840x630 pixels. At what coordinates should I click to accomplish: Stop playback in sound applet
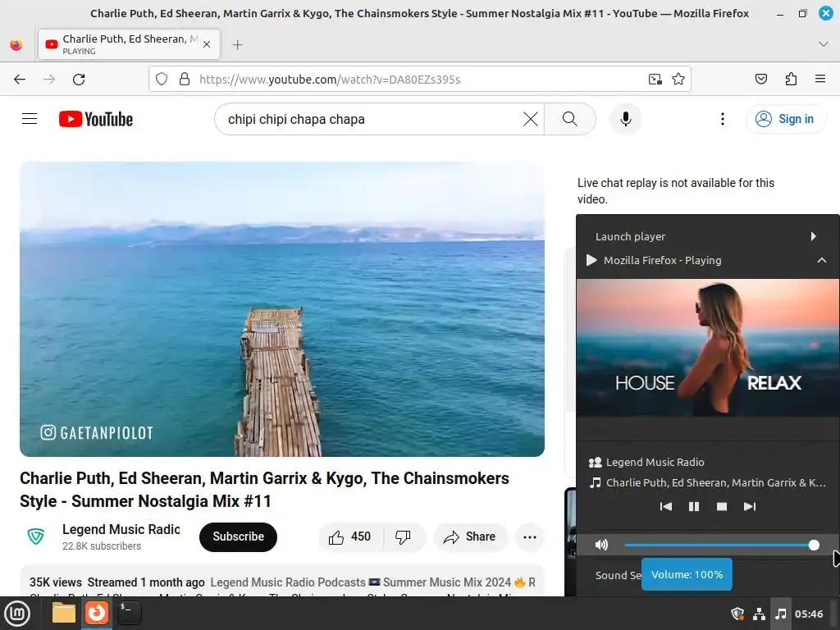coord(722,506)
